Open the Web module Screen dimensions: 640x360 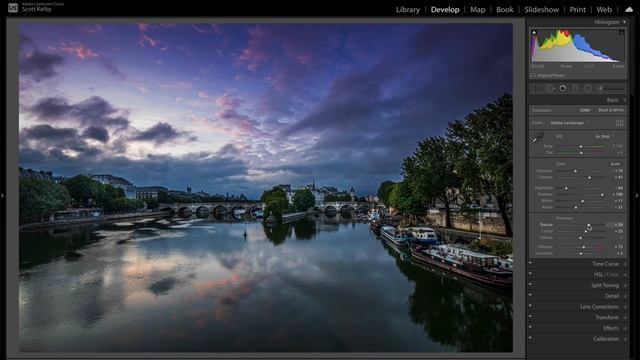coord(604,9)
